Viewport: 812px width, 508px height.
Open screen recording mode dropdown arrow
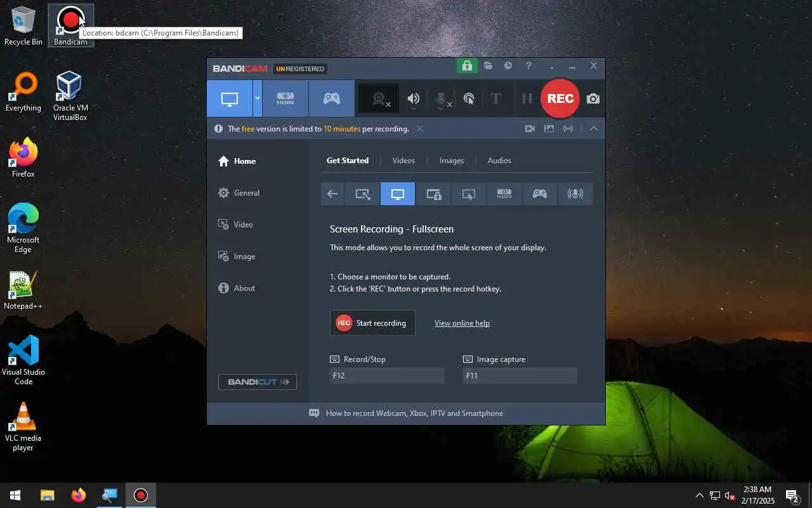(258, 98)
